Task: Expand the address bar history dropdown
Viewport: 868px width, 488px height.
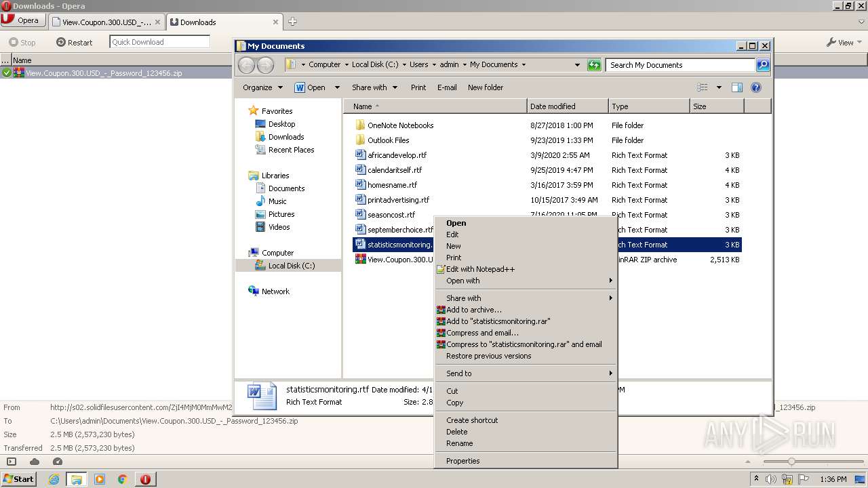Action: point(577,65)
